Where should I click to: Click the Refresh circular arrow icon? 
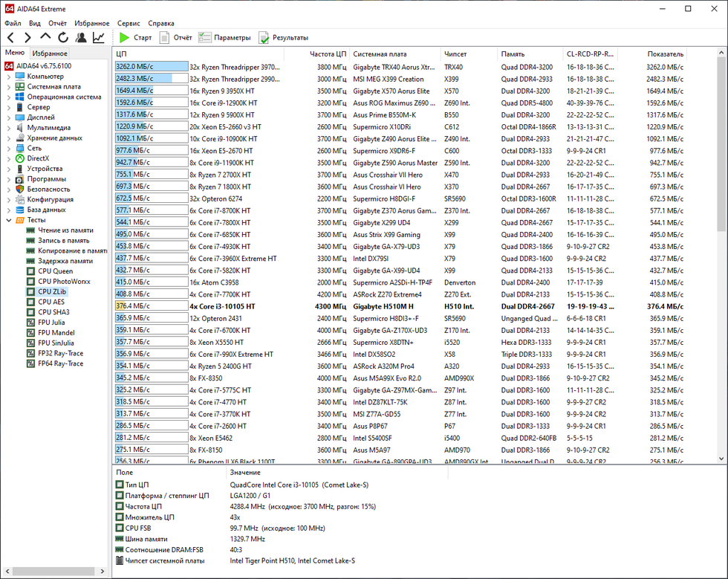[x=63, y=37]
